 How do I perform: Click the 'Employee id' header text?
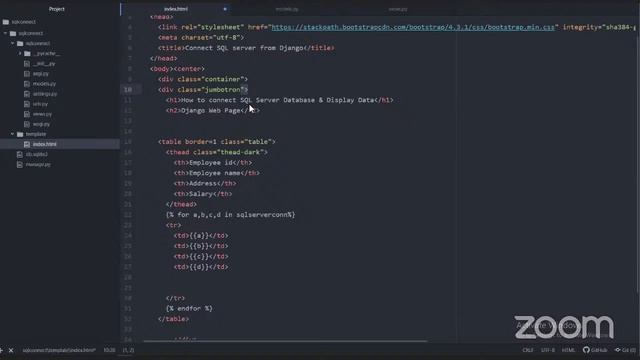pos(211,162)
